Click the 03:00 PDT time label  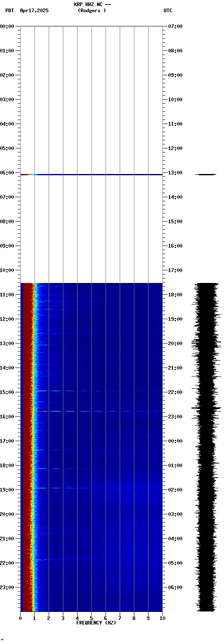[x=7, y=100]
